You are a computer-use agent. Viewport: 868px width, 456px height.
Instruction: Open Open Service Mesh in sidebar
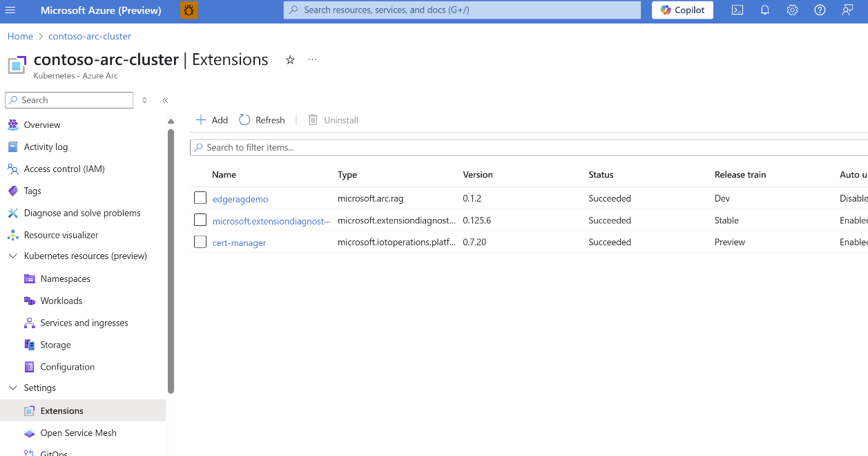(x=78, y=433)
